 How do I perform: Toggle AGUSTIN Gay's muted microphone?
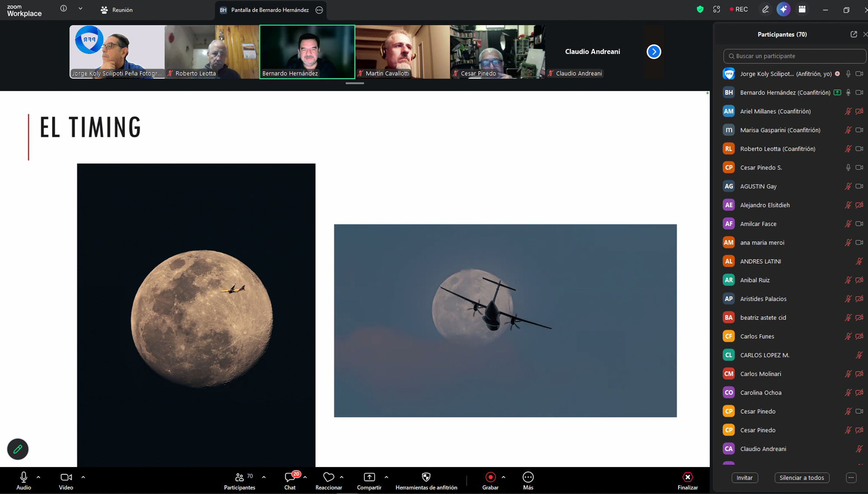tap(848, 186)
